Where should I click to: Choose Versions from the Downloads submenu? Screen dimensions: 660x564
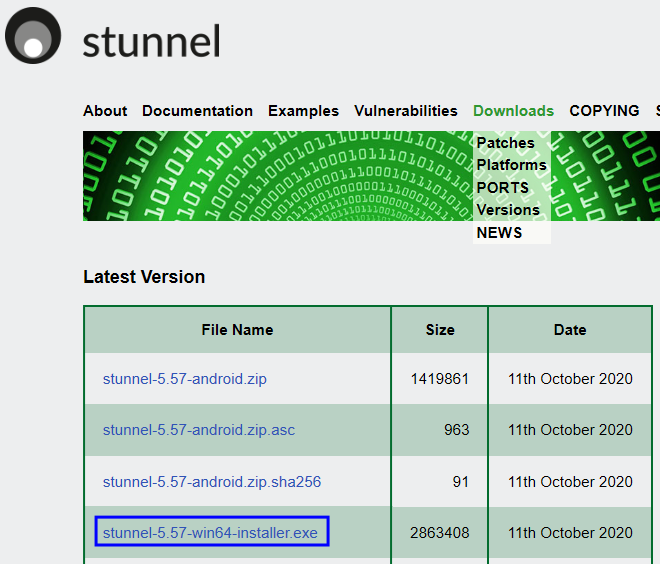pyautogui.click(x=508, y=210)
